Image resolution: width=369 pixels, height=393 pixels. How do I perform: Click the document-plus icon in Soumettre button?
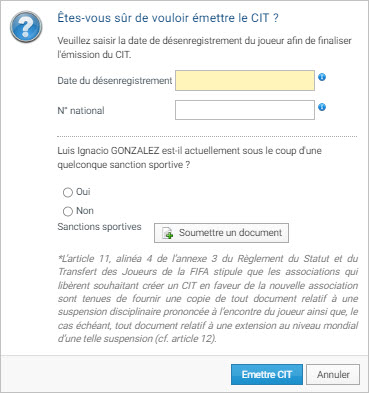168,233
